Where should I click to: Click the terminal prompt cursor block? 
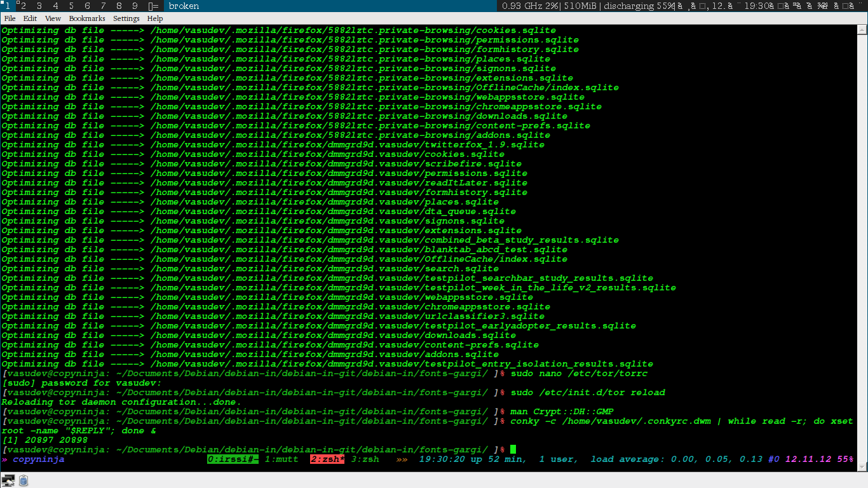(x=513, y=450)
